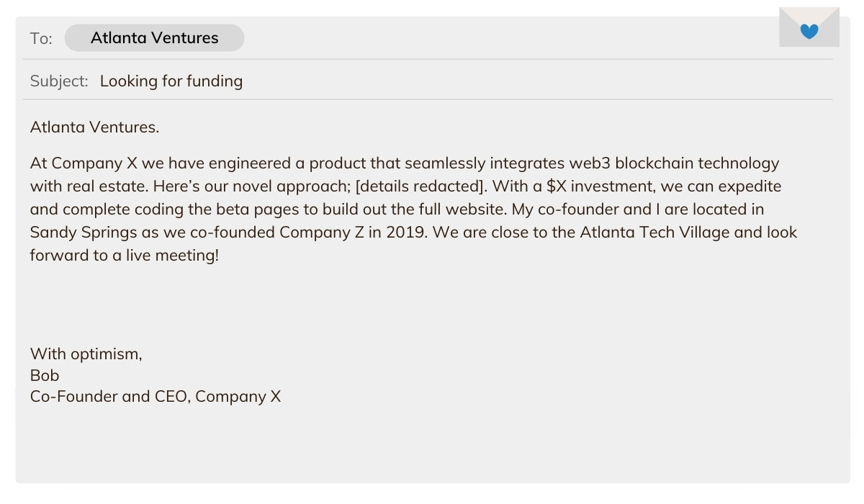The width and height of the screenshot is (864, 504).
Task: Click the 'Co-Founder and CEO, Company X' signature
Action: point(156,396)
